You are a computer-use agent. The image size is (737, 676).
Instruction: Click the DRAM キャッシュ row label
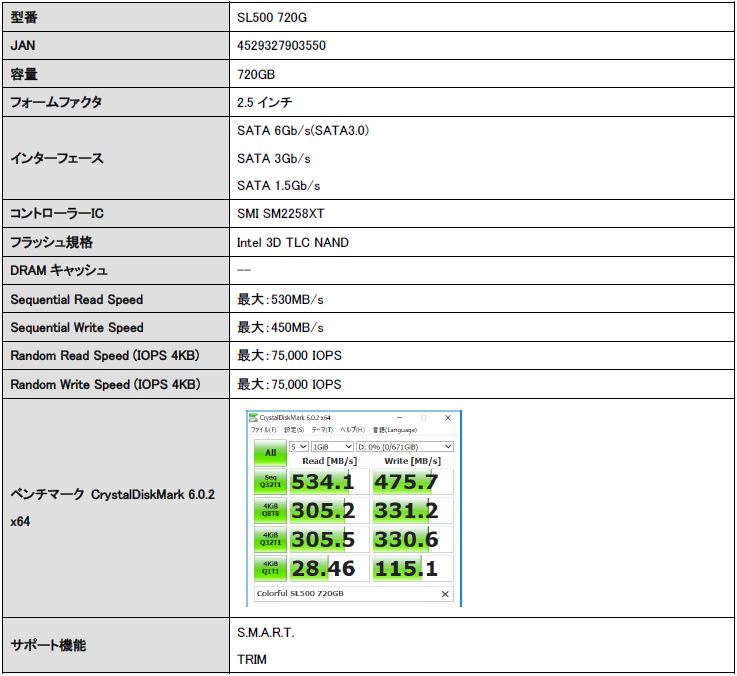pos(59,270)
